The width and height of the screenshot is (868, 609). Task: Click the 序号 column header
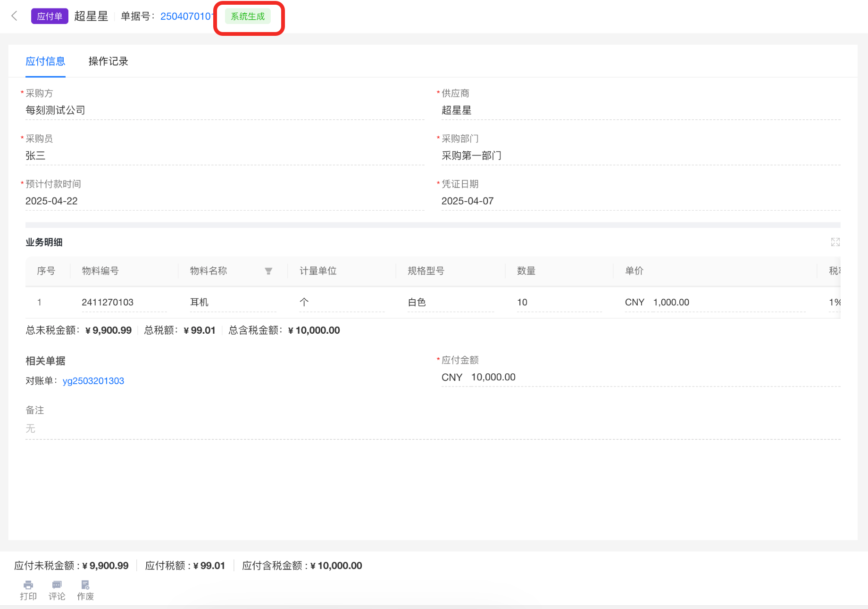tap(46, 271)
